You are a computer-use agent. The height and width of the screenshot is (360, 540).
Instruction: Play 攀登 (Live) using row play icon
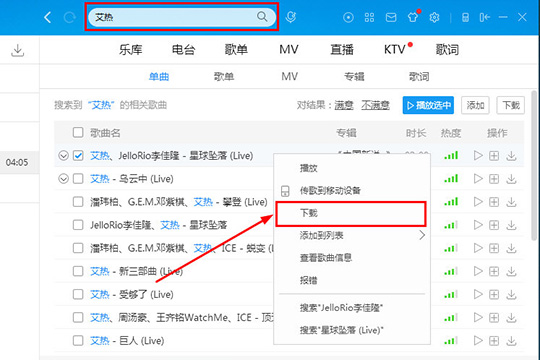coord(478,202)
